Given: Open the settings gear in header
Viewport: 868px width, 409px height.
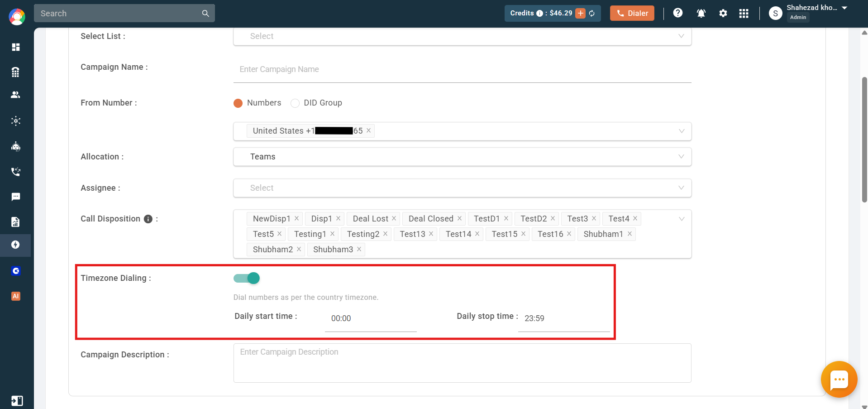Looking at the screenshot, I should [723, 13].
